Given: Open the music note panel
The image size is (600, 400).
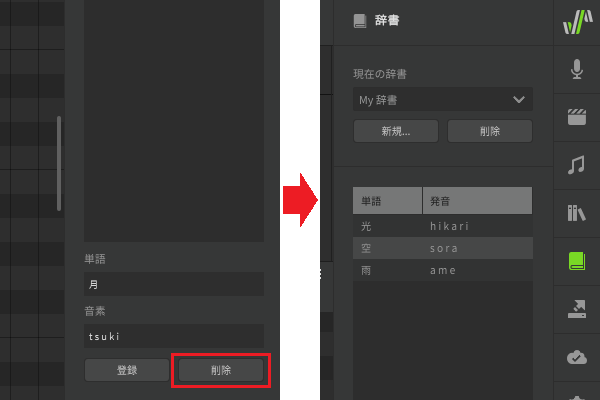Looking at the screenshot, I should 577,165.
